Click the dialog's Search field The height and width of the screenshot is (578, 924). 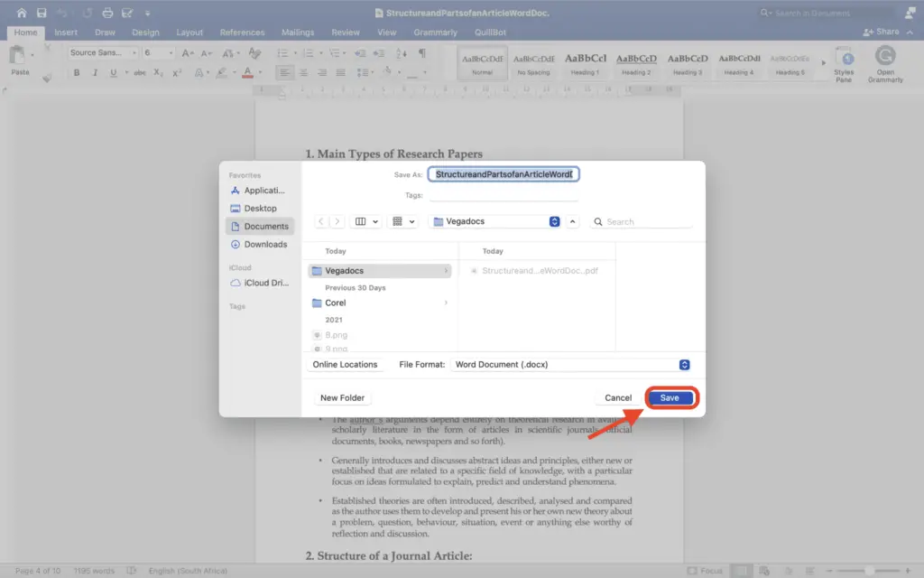coord(642,222)
